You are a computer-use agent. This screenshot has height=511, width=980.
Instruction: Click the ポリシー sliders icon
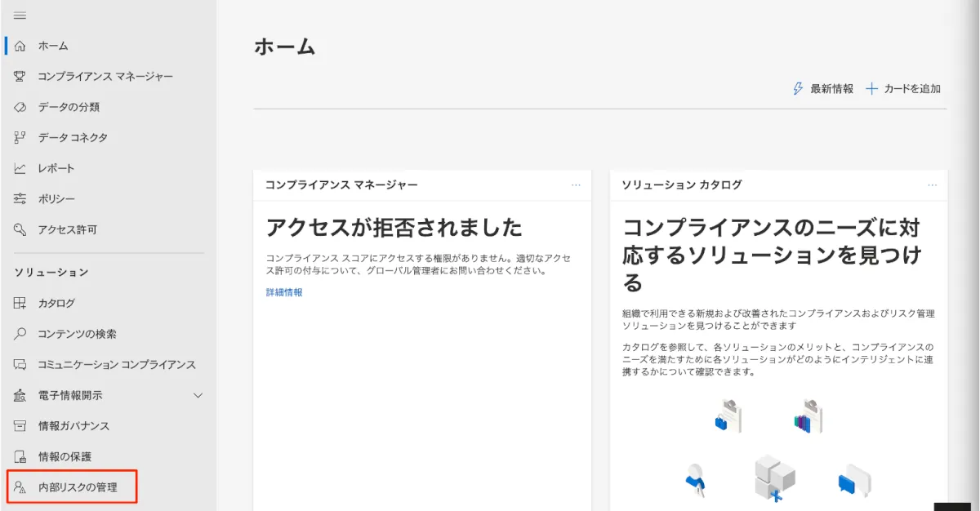click(20, 199)
